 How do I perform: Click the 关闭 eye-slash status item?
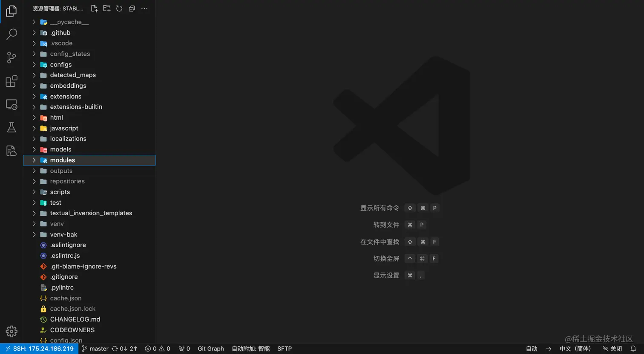(x=612, y=349)
